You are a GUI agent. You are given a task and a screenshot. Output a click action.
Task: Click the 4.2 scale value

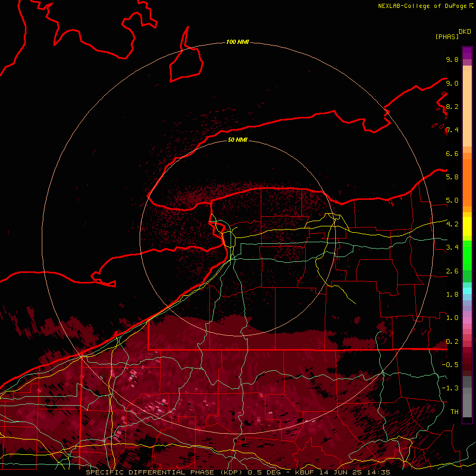tap(452, 224)
